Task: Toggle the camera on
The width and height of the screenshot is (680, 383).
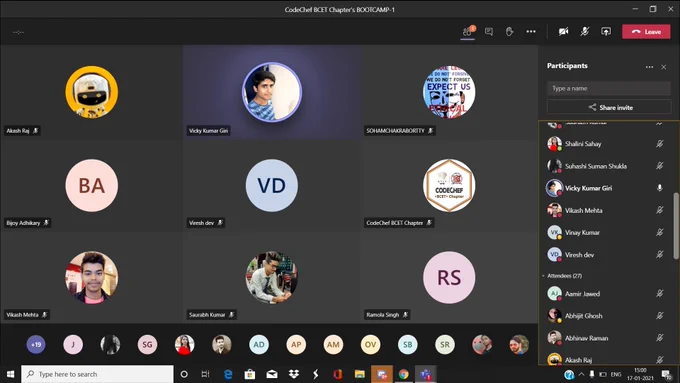Action: (563, 31)
